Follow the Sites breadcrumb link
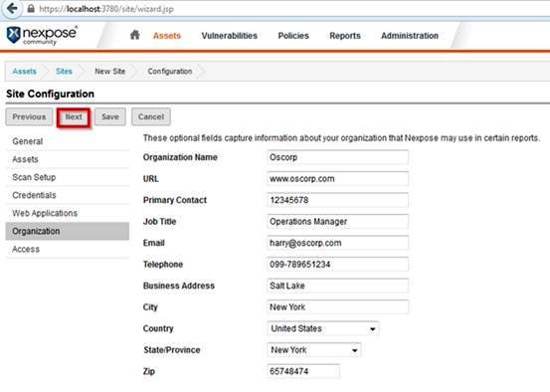The height and width of the screenshot is (392, 550). click(64, 72)
